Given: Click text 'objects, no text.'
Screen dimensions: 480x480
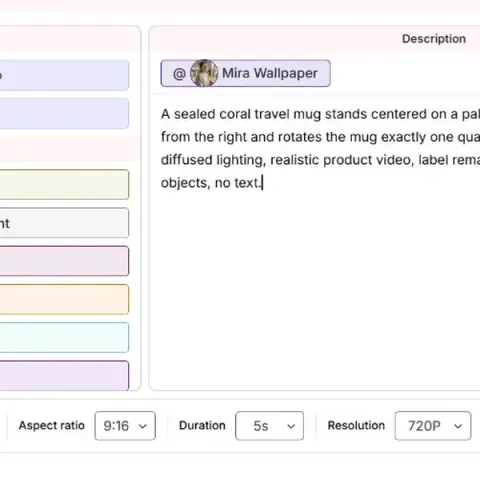Looking at the screenshot, I should pyautogui.click(x=211, y=183).
